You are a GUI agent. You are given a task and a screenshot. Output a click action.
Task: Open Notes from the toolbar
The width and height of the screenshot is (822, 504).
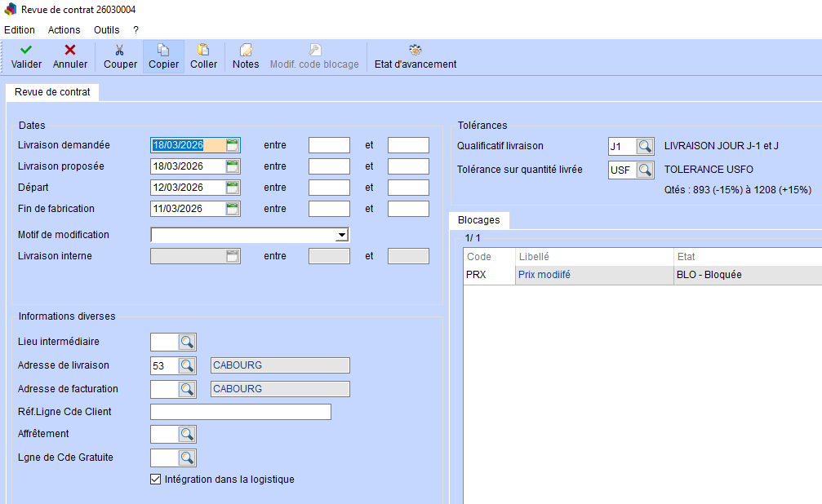point(246,51)
